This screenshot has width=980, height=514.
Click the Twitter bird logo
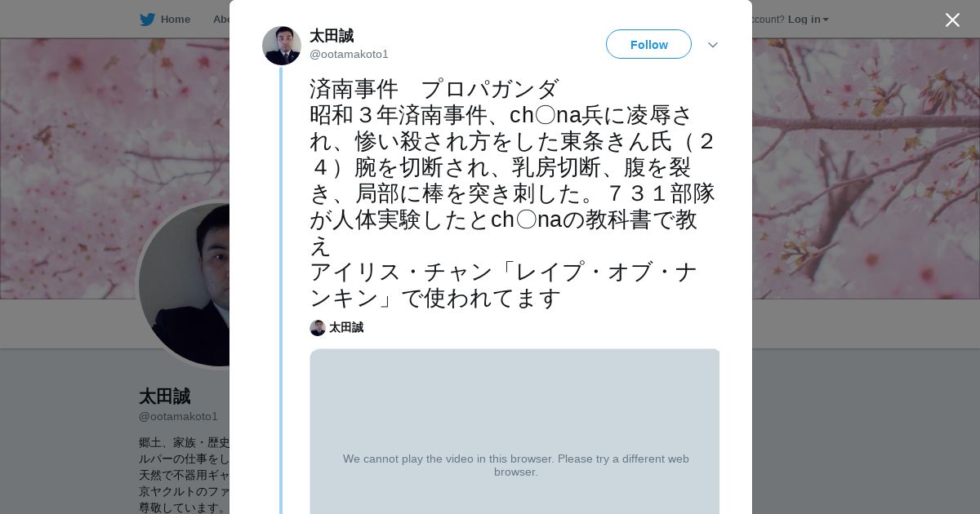(147, 20)
